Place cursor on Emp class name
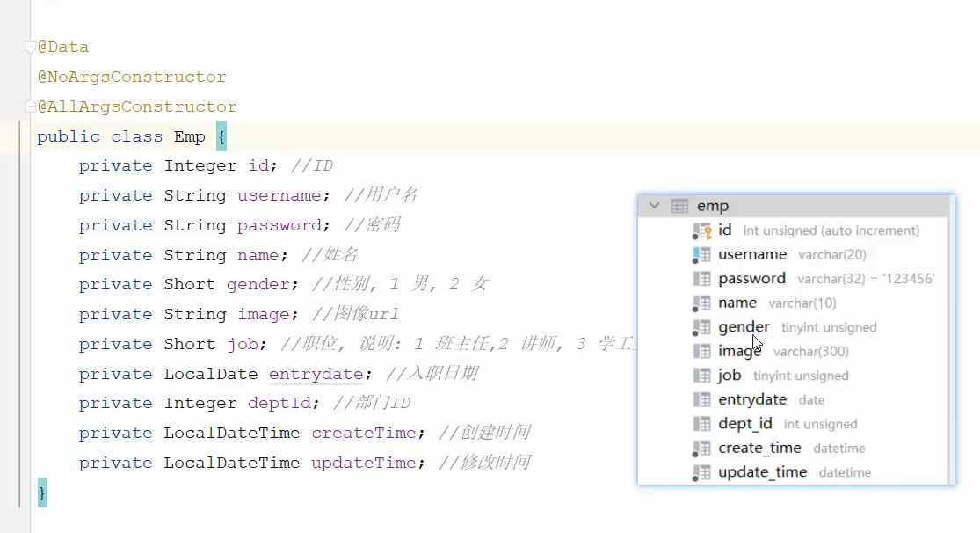This screenshot has width=980, height=533. click(189, 136)
